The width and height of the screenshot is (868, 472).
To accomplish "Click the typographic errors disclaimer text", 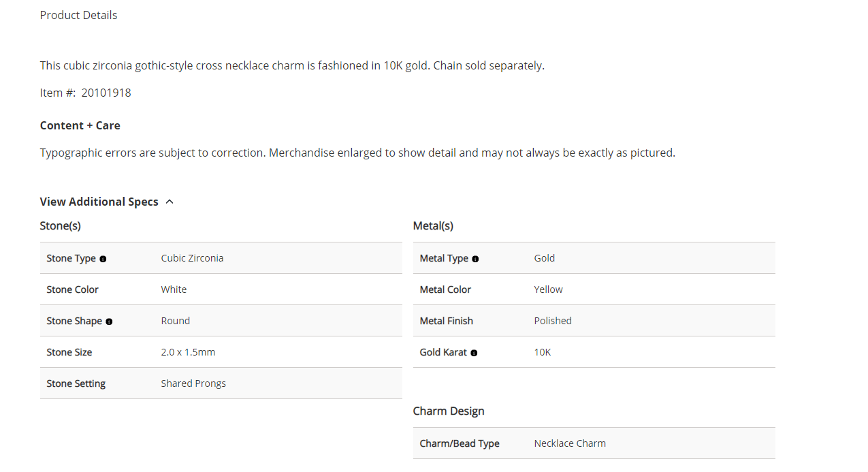I will click(x=357, y=153).
